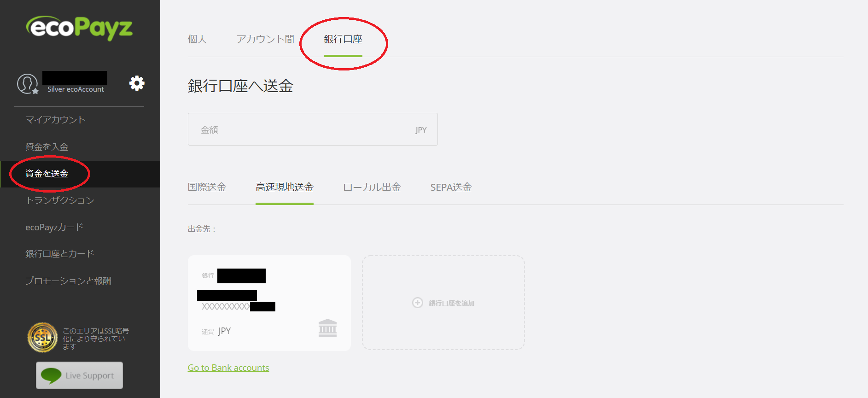Open the settings gear icon

pyautogui.click(x=137, y=83)
